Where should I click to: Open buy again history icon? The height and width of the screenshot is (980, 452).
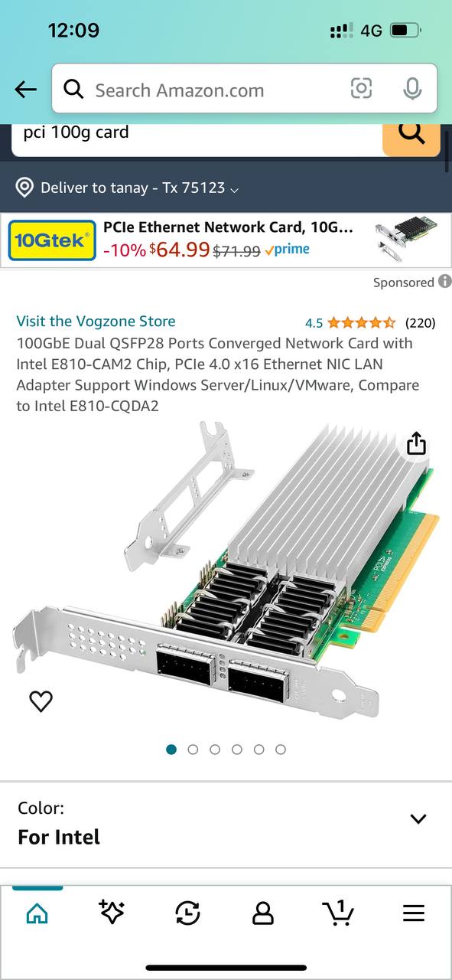(x=187, y=913)
